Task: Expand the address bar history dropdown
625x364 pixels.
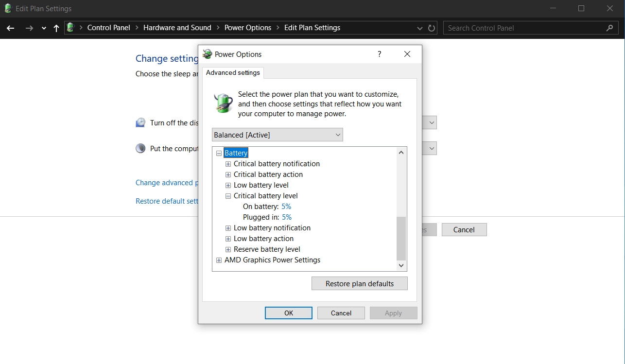Action: [420, 28]
